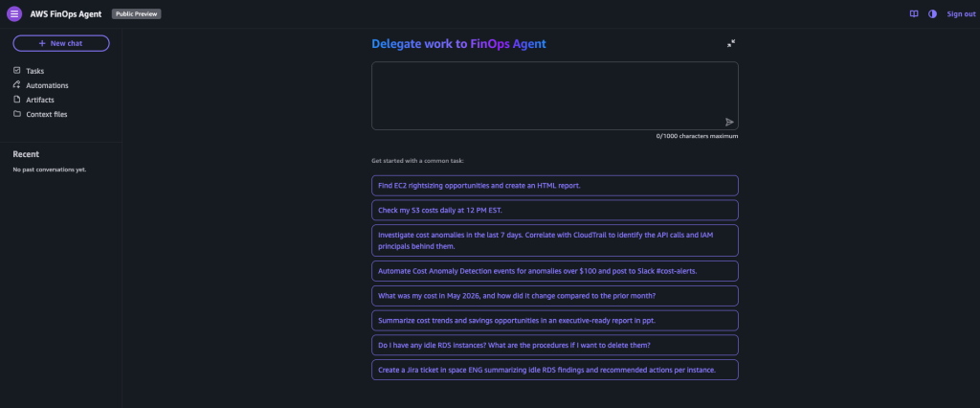This screenshot has width=980, height=408.
Task: Open the purple hamburger menu icon
Action: 13,13
